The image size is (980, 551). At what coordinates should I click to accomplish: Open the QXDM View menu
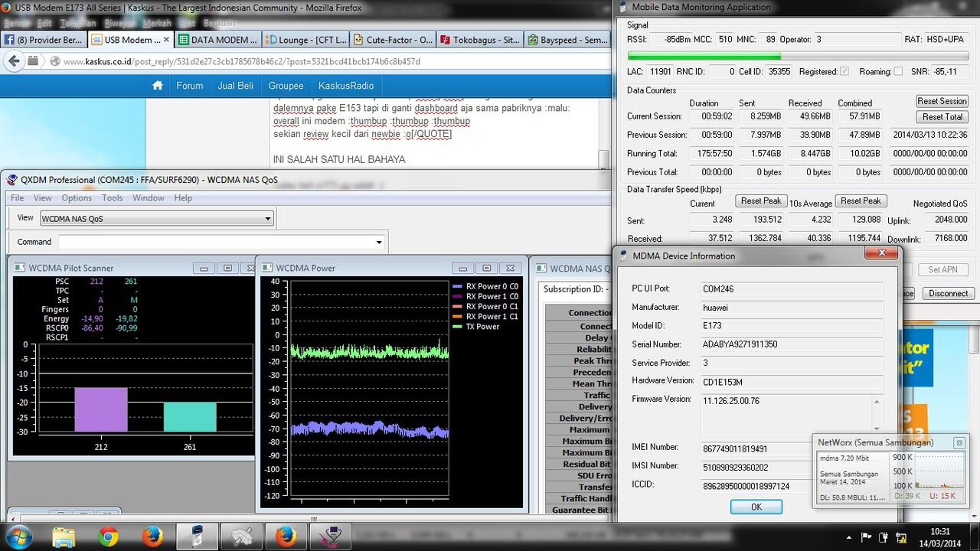click(43, 197)
